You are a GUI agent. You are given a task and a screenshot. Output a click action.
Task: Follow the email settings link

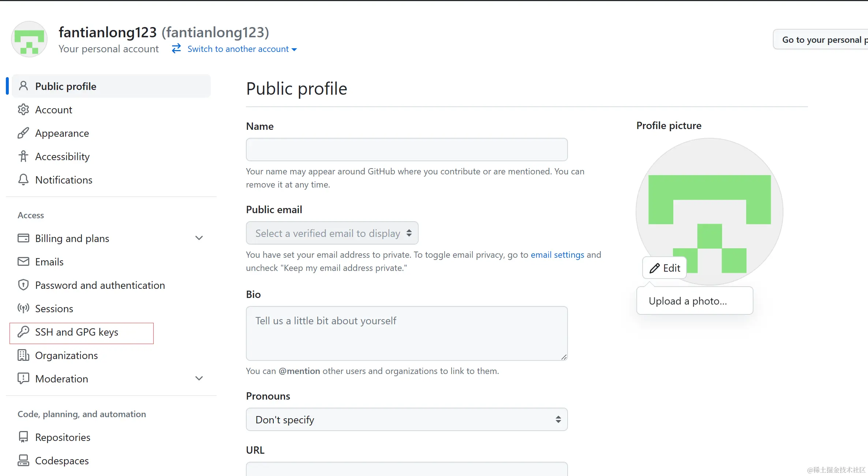tap(557, 255)
